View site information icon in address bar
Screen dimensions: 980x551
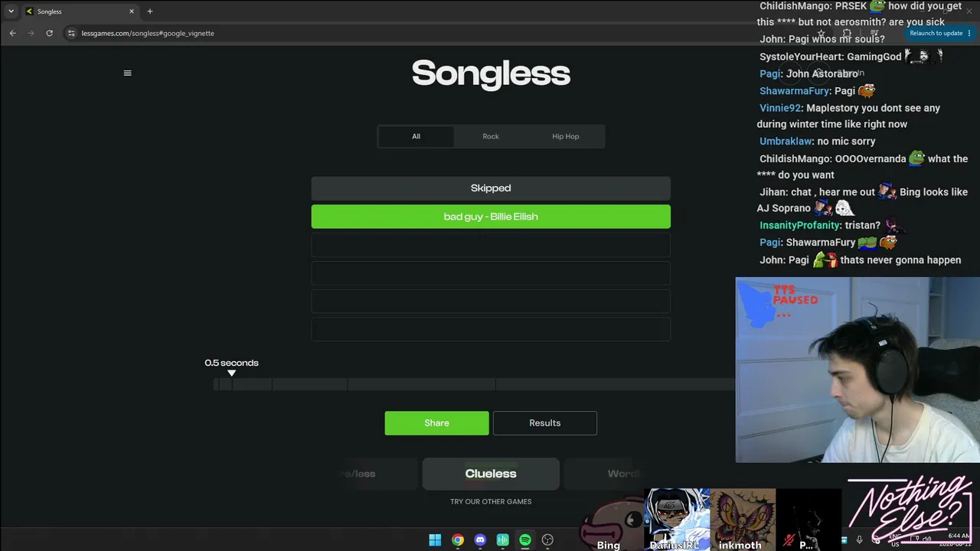pos(71,33)
